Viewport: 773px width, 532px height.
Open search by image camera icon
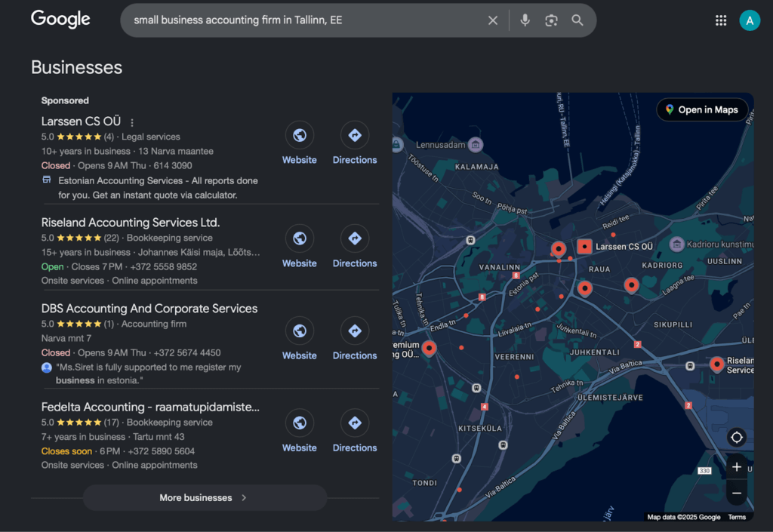(x=551, y=20)
